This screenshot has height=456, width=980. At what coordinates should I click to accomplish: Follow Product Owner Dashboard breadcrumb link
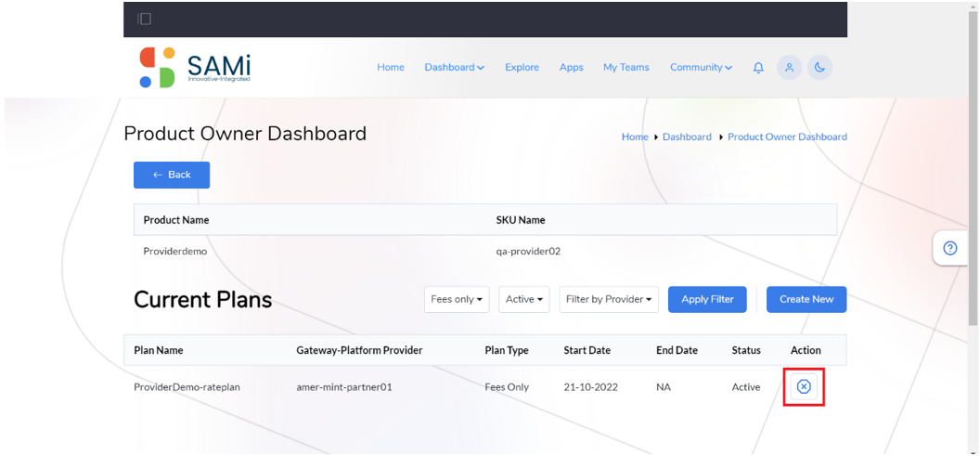788,137
